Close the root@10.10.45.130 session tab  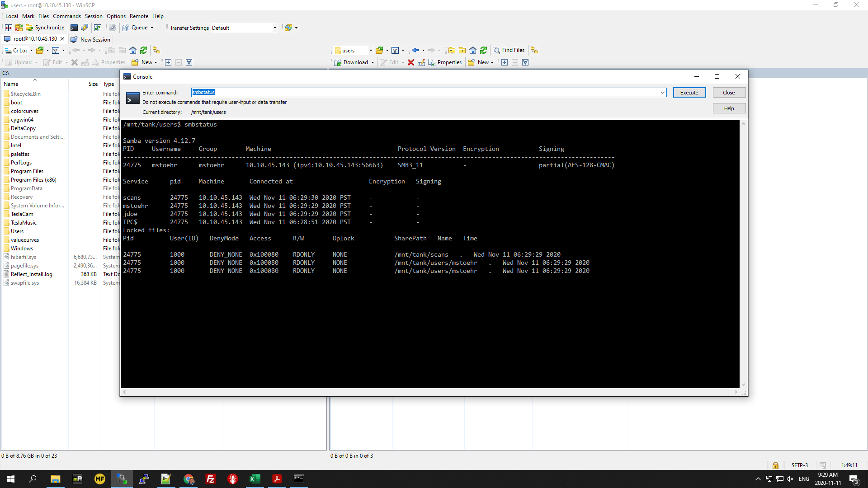[63, 39]
